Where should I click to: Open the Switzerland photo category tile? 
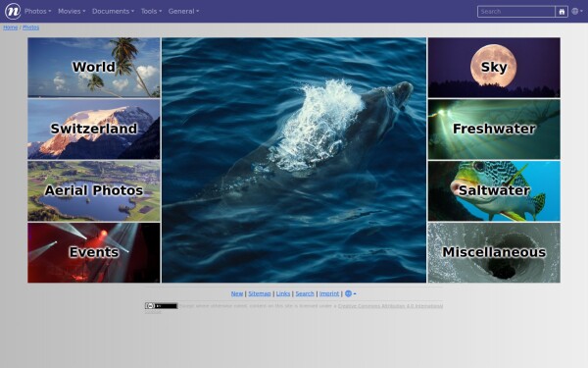point(94,130)
